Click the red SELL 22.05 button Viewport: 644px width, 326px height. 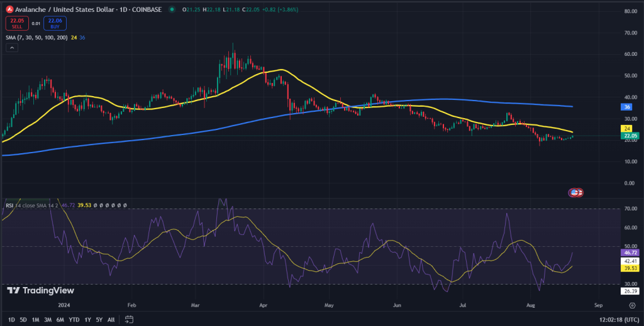[x=16, y=24]
